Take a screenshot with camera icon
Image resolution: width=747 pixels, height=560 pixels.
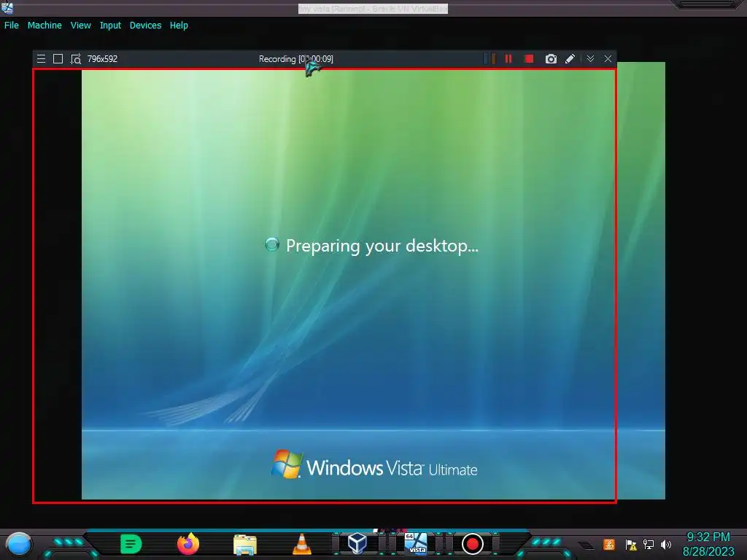point(551,58)
